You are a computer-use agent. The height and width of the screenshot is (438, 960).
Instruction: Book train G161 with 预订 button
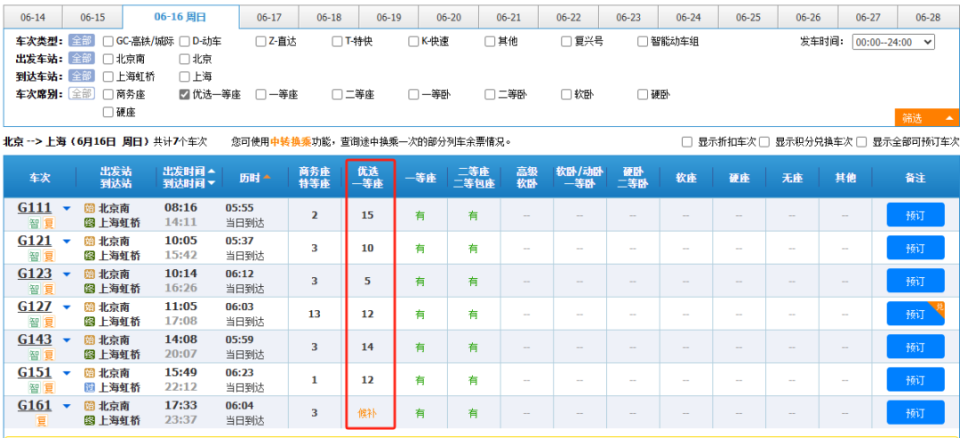(915, 413)
